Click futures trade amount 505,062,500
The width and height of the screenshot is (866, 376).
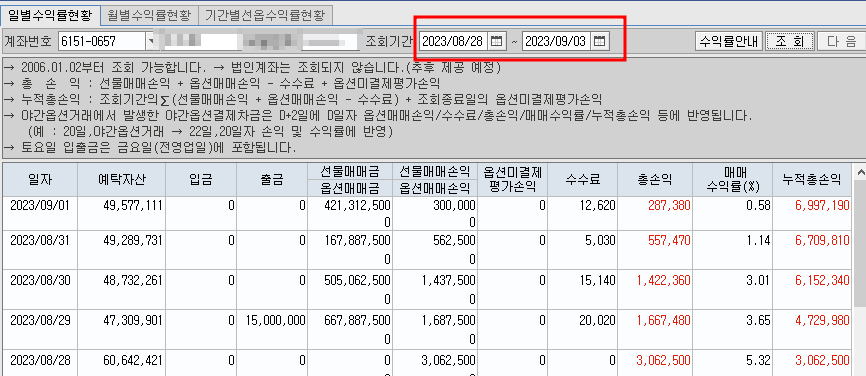pyautogui.click(x=357, y=280)
